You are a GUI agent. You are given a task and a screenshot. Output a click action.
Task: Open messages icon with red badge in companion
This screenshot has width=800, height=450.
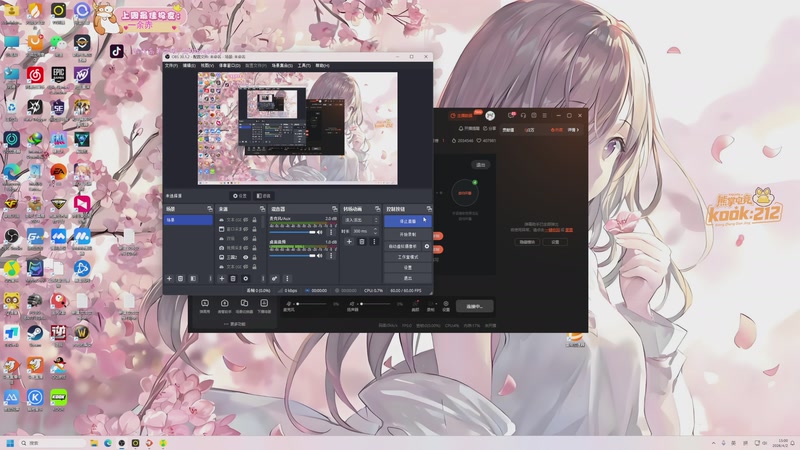512,115
